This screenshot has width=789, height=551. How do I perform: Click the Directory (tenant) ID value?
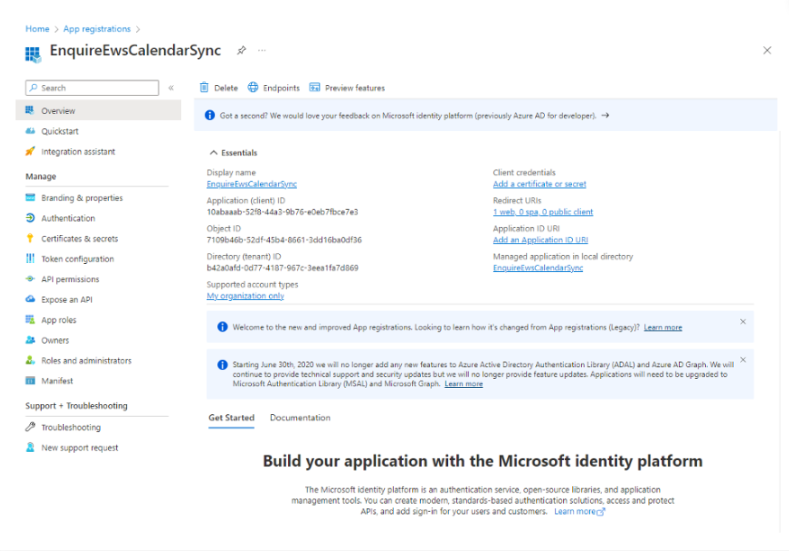282,268
